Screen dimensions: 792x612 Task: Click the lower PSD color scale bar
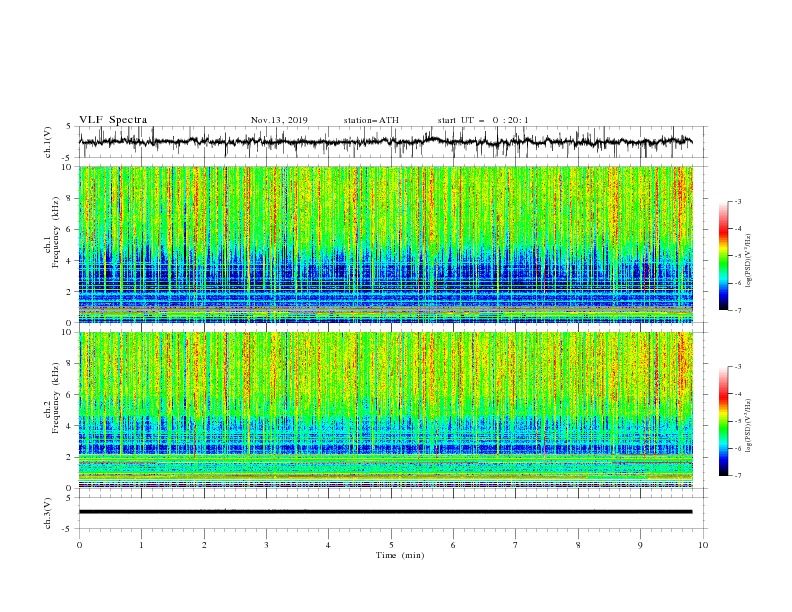click(723, 421)
